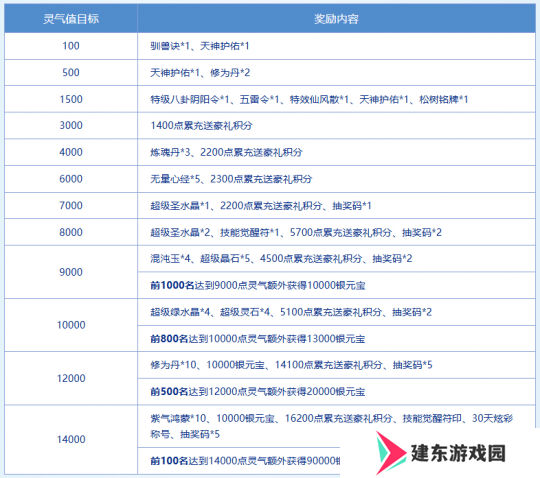
Task: Click the 建东游戏园 watermark text
Action: (x=458, y=453)
